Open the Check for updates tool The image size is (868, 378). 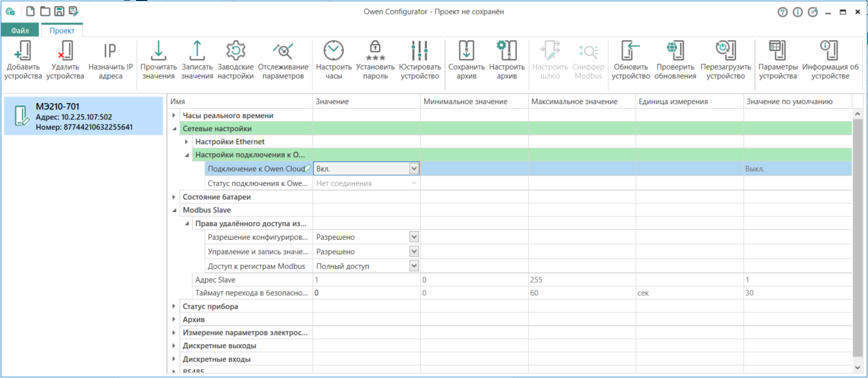(675, 51)
